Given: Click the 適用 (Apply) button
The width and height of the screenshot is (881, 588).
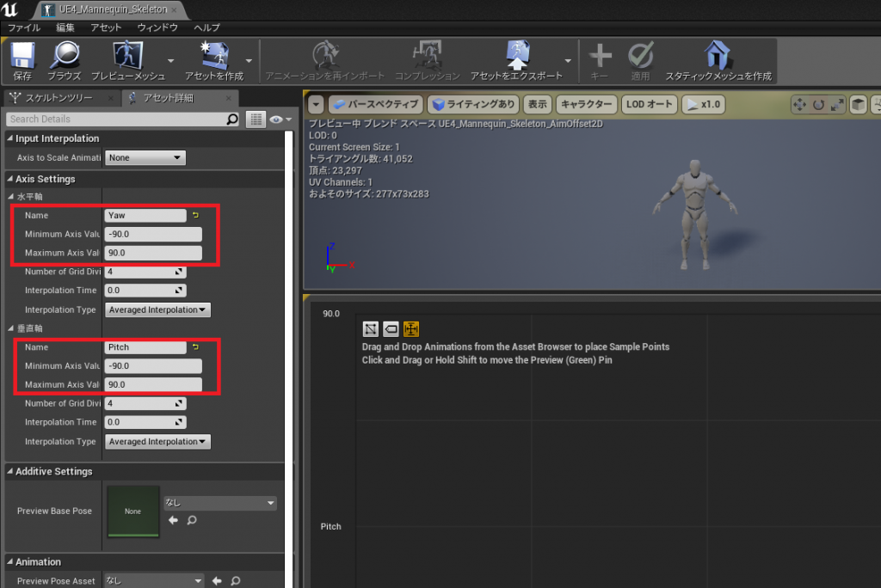Looking at the screenshot, I should [x=640, y=58].
